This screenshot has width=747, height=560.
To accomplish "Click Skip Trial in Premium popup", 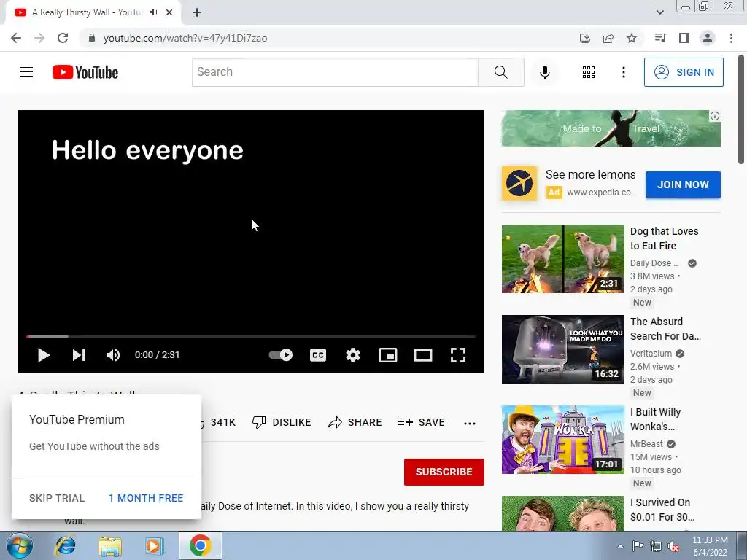I will click(x=57, y=498).
